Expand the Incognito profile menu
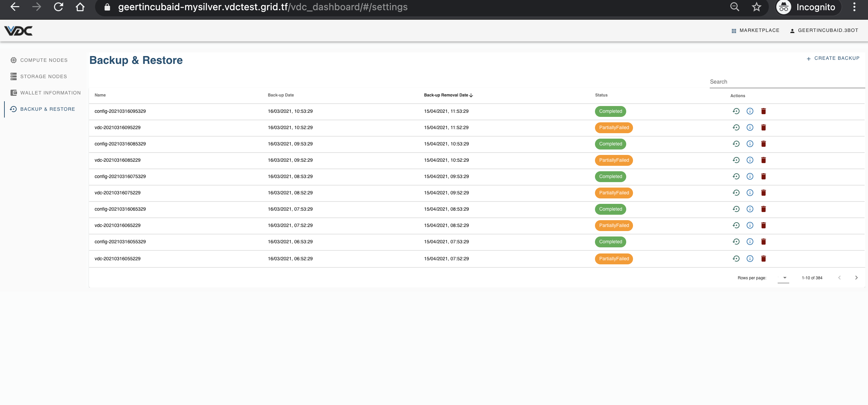This screenshot has width=868, height=405. (x=807, y=7)
